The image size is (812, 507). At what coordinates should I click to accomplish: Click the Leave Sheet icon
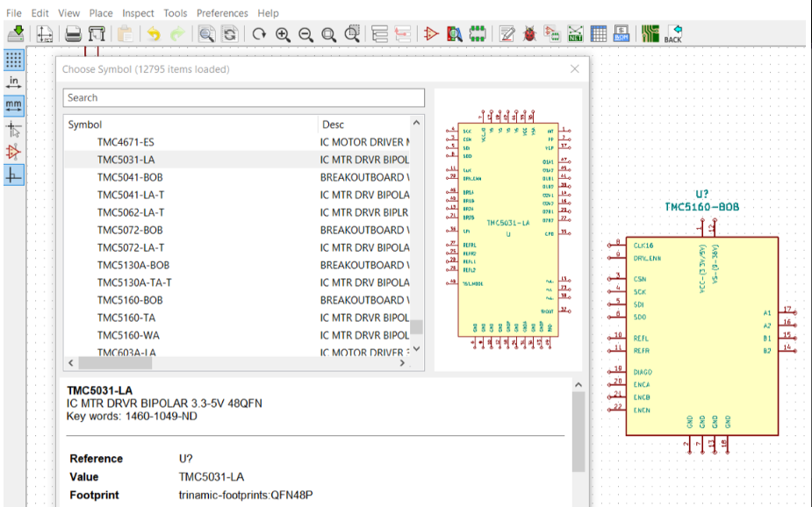(403, 34)
